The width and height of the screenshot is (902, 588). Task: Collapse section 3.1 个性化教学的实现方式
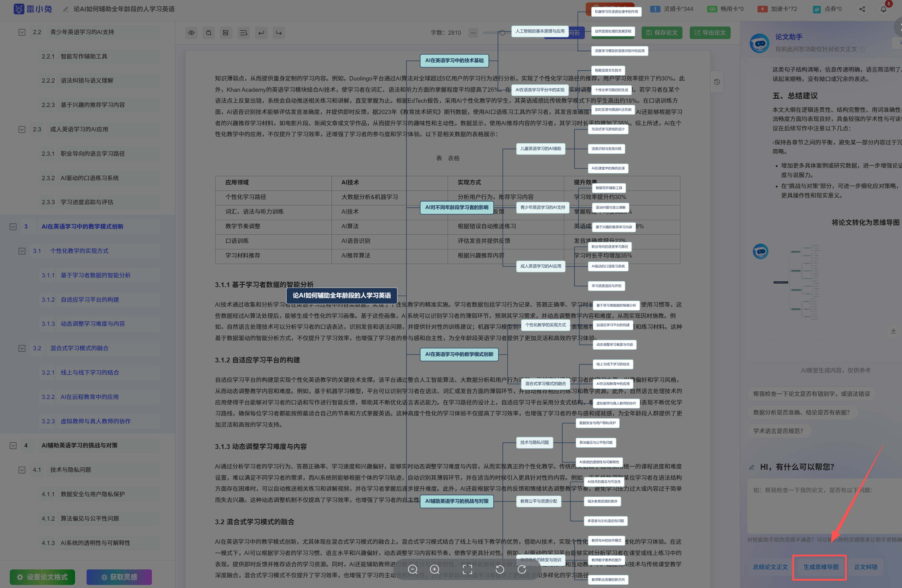22,251
